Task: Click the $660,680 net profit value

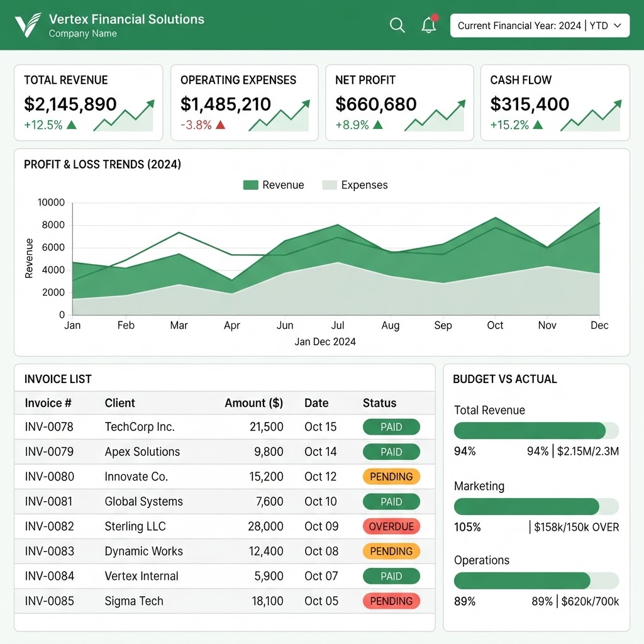Action: (x=376, y=104)
